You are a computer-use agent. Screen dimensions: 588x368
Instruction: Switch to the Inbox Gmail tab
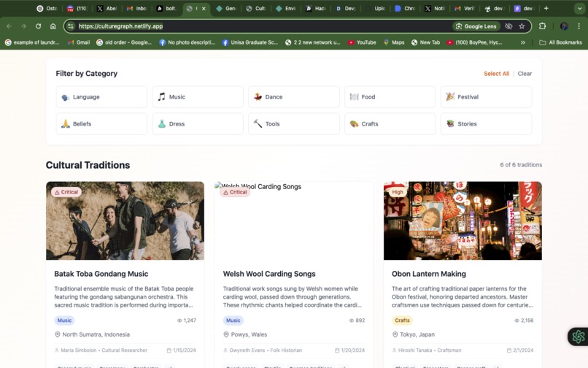[x=136, y=8]
